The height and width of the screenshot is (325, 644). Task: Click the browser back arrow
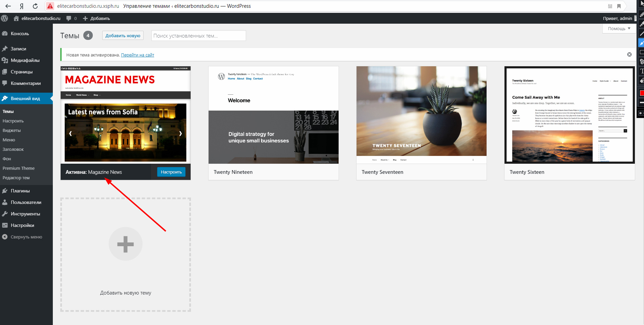coord(8,6)
